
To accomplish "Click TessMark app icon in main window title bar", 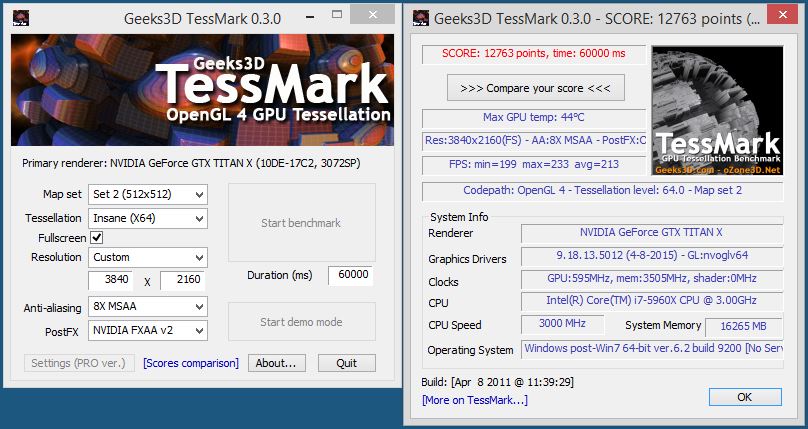I will (x=21, y=18).
